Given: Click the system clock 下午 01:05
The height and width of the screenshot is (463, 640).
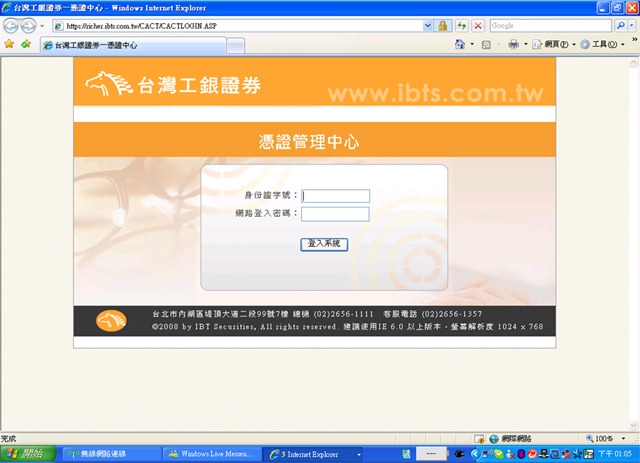Looking at the screenshot, I should pyautogui.click(x=615, y=454).
